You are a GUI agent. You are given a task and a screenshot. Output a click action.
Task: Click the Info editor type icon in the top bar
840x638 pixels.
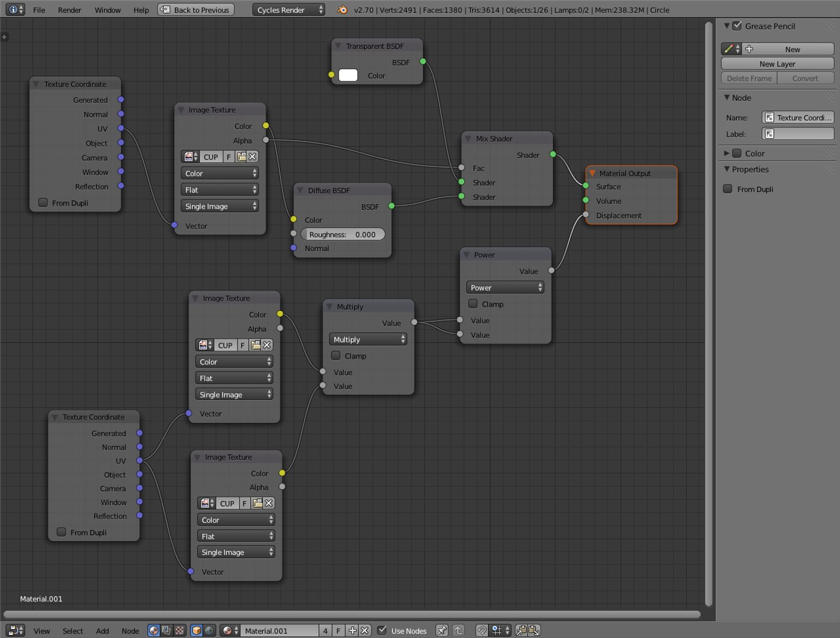coord(15,9)
